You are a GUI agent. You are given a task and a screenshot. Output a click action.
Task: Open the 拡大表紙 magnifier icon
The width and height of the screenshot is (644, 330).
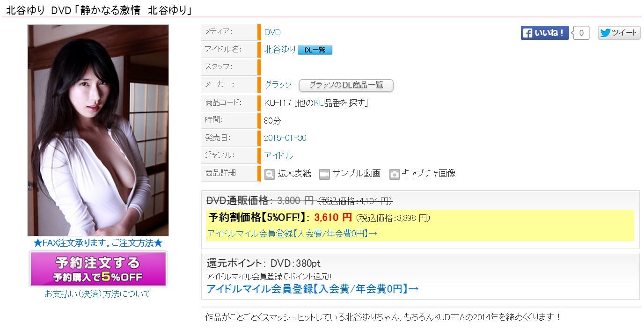pyautogui.click(x=270, y=174)
